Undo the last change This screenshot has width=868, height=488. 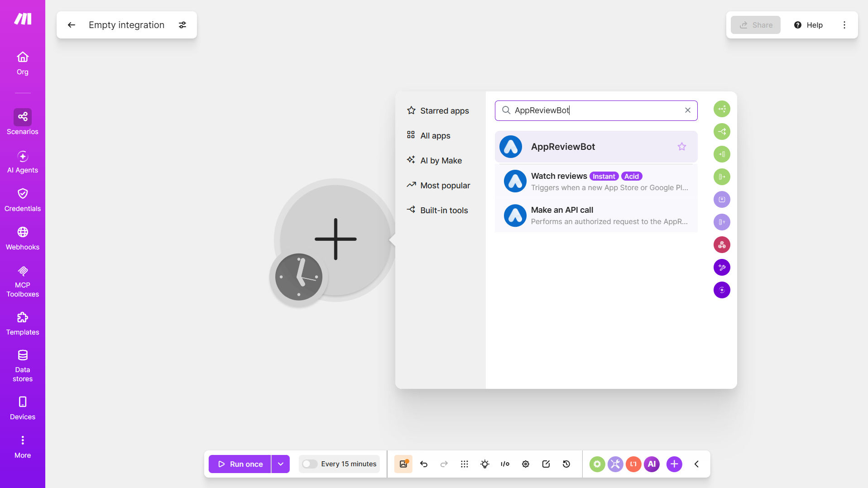coord(424,464)
